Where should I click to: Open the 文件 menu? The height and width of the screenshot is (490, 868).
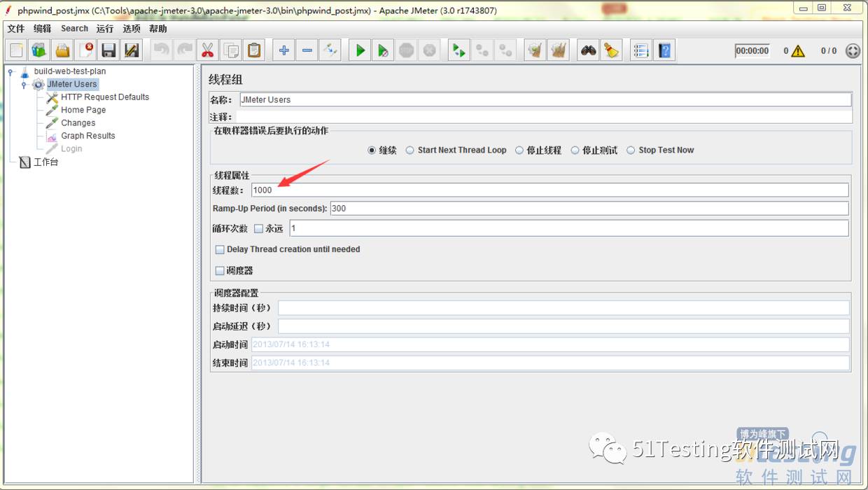pos(15,29)
